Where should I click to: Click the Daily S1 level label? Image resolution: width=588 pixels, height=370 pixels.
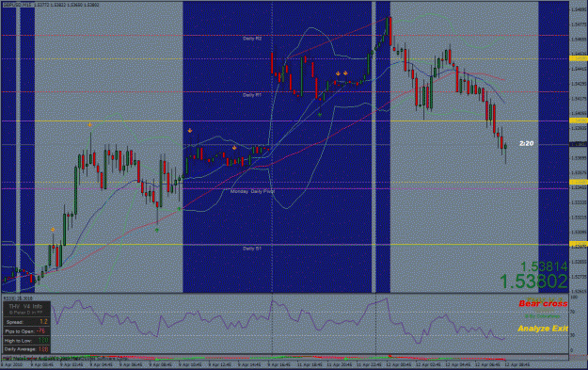point(252,249)
